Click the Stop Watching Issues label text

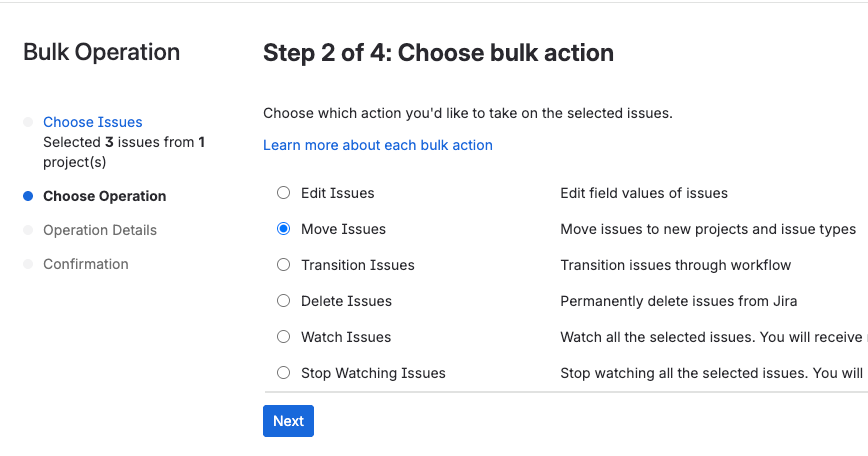[x=373, y=373]
